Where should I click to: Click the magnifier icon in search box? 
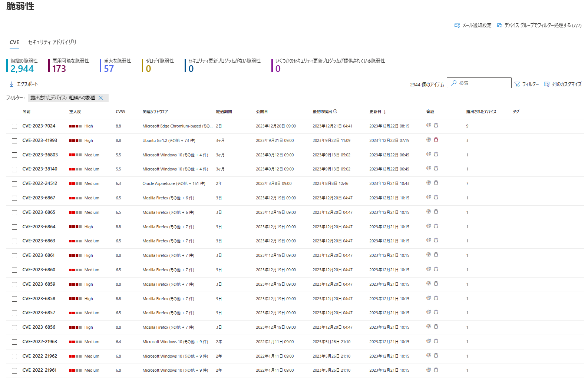click(x=454, y=83)
